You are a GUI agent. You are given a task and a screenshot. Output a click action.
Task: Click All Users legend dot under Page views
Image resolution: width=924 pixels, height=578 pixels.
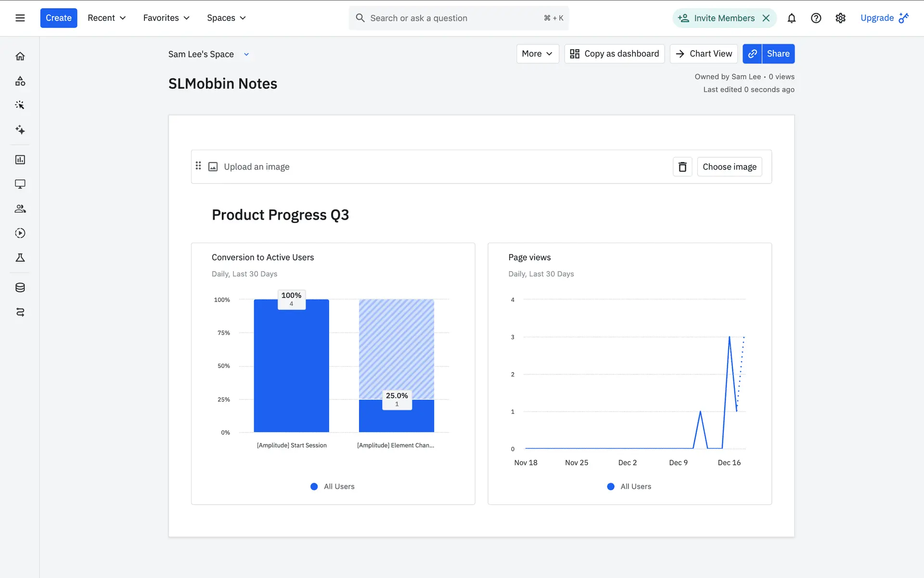click(x=611, y=486)
